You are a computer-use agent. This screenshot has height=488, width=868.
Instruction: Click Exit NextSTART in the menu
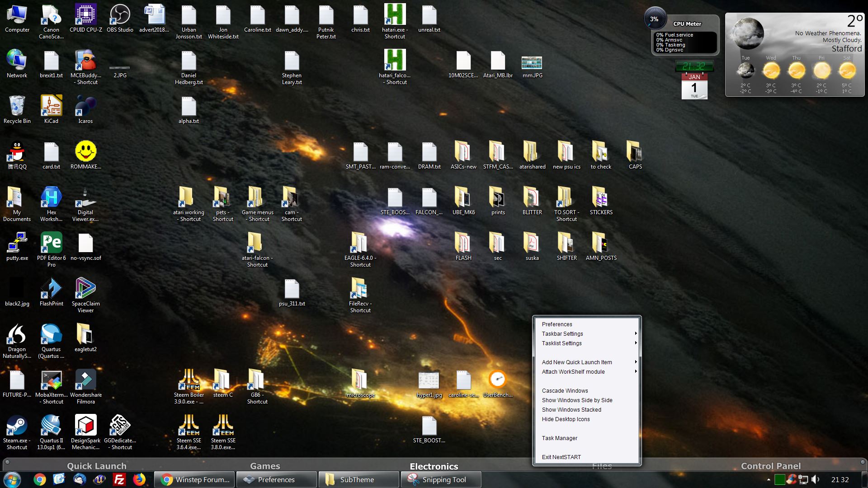pos(561,457)
